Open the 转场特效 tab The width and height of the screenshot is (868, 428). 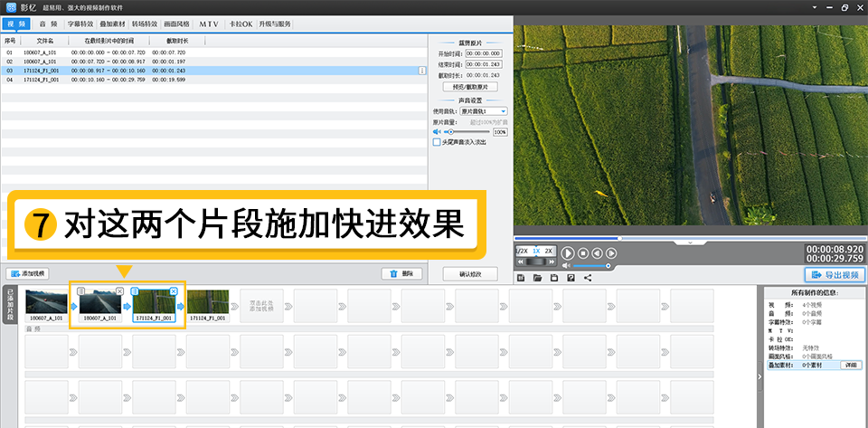click(145, 24)
